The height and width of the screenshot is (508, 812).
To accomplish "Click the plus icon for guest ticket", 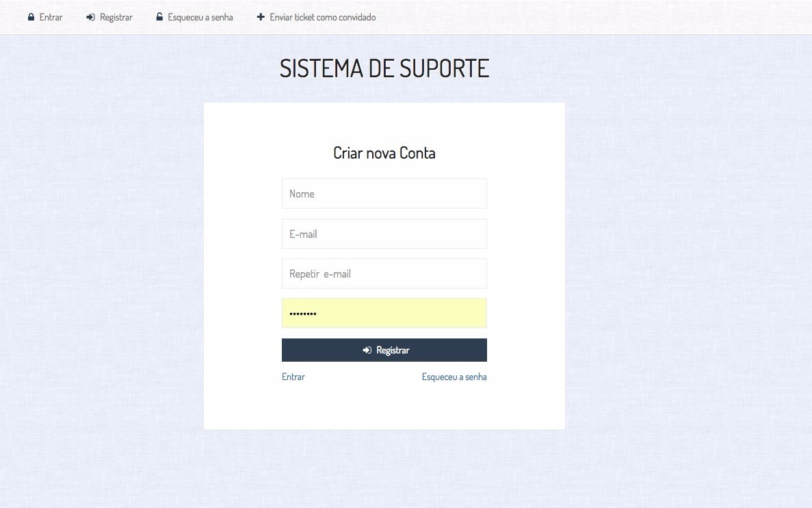I will 261,17.
